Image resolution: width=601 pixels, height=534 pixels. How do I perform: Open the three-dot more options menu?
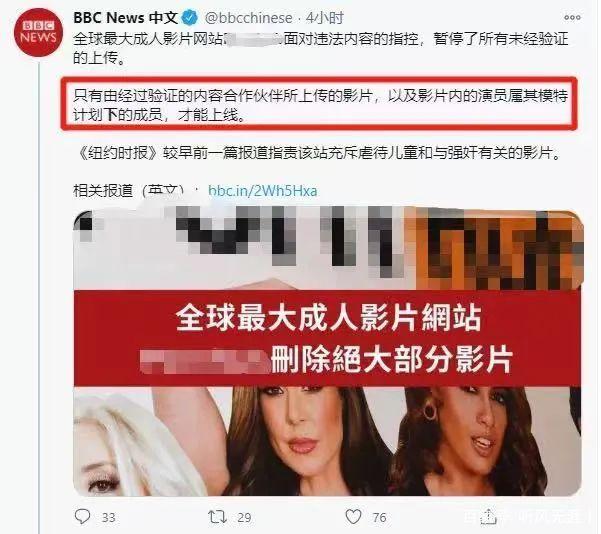(x=572, y=18)
